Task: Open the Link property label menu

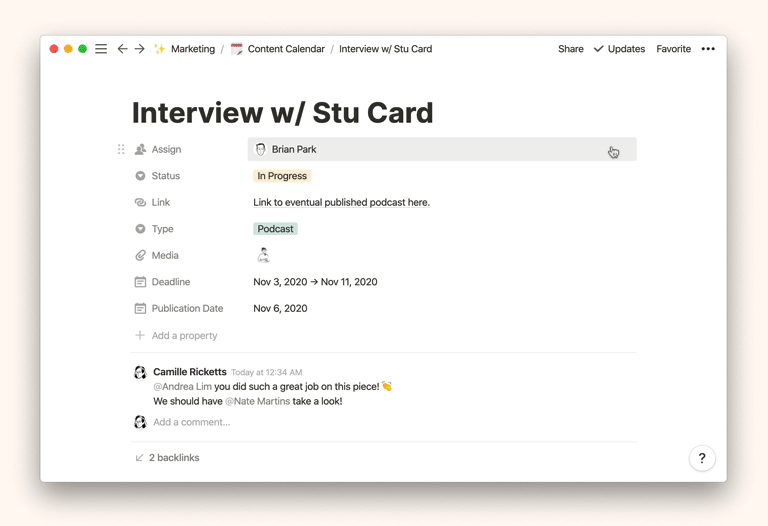Action: (161, 202)
